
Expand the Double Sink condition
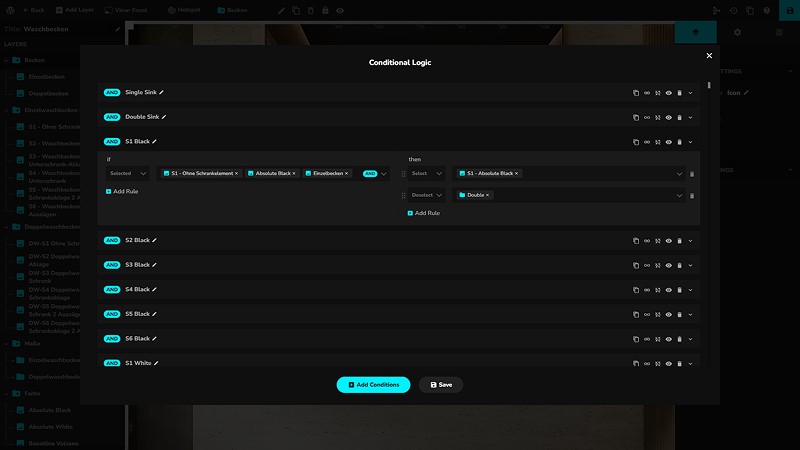(x=690, y=117)
